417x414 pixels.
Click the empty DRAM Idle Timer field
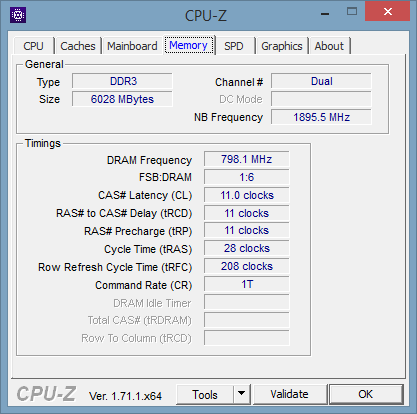[247, 302]
